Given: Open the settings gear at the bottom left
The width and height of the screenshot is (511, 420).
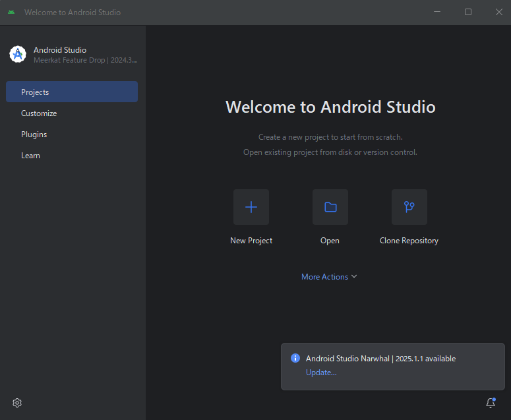Looking at the screenshot, I should point(17,403).
